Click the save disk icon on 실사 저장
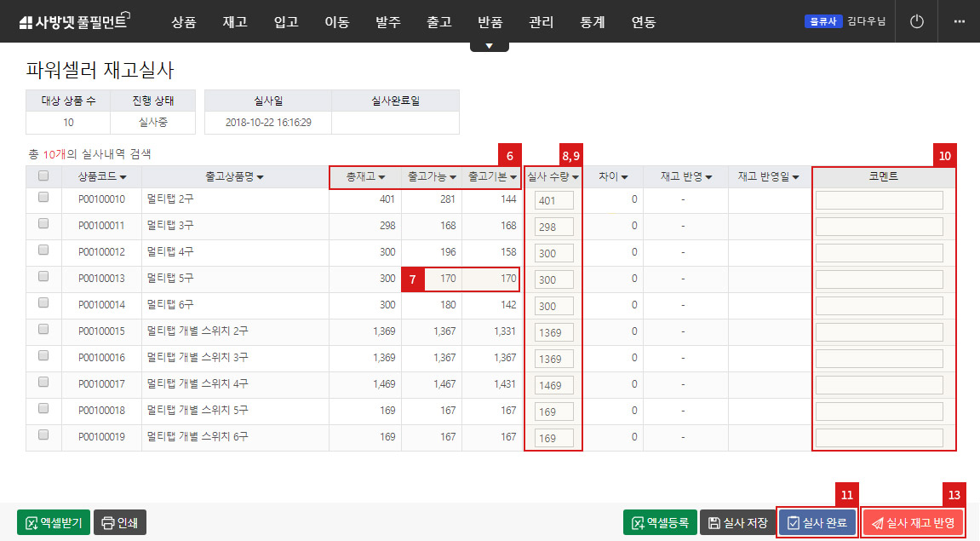 pyautogui.click(x=714, y=522)
